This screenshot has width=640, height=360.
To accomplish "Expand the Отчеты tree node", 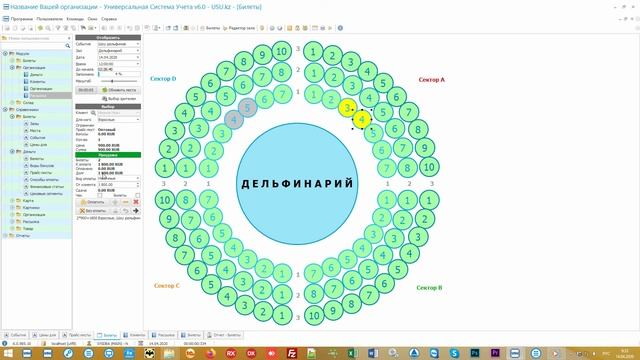I will tap(5, 236).
